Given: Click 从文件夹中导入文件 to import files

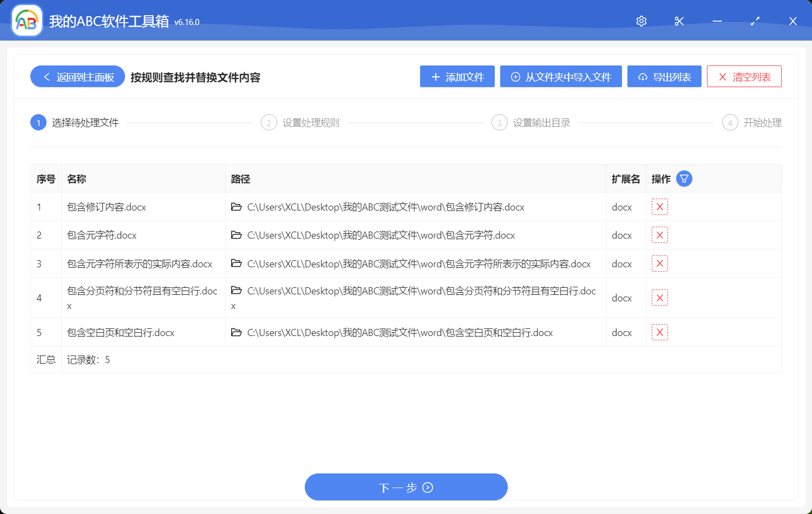Looking at the screenshot, I should point(561,76).
